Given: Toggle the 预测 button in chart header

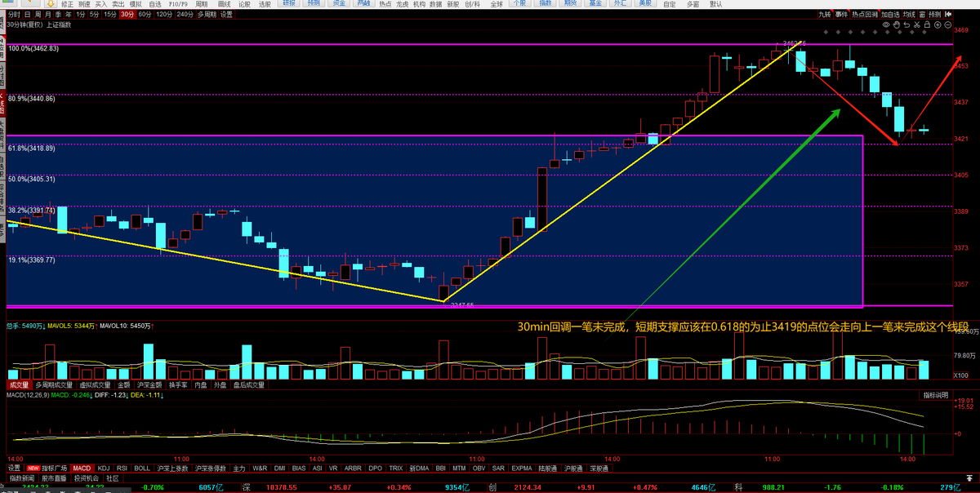Looking at the screenshot, I should 934,15.
